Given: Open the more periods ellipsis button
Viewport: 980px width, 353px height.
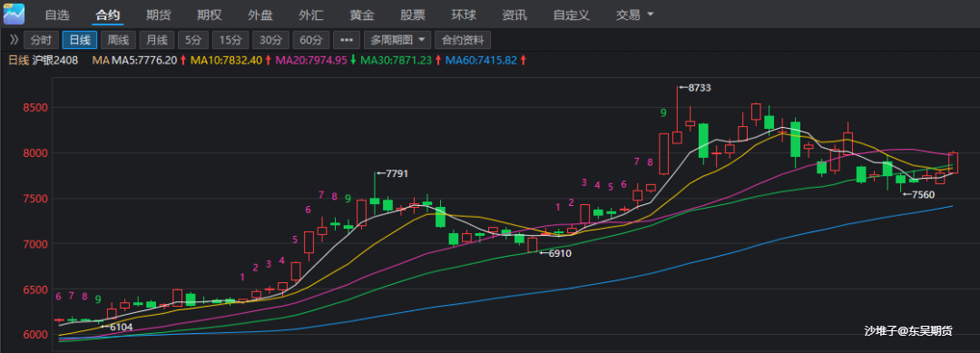Looking at the screenshot, I should [x=347, y=40].
